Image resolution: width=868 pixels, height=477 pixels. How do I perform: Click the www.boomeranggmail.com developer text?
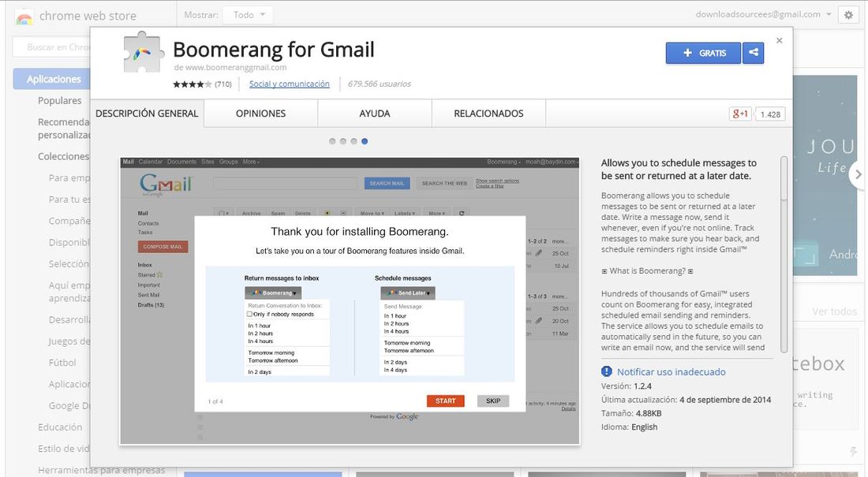point(236,68)
